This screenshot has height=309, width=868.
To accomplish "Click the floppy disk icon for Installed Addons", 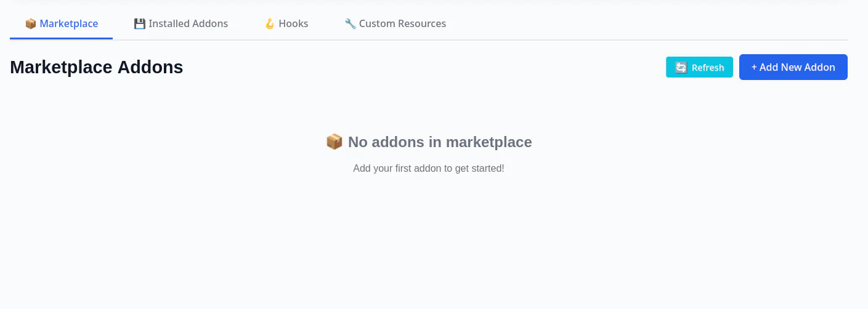I will [x=140, y=24].
